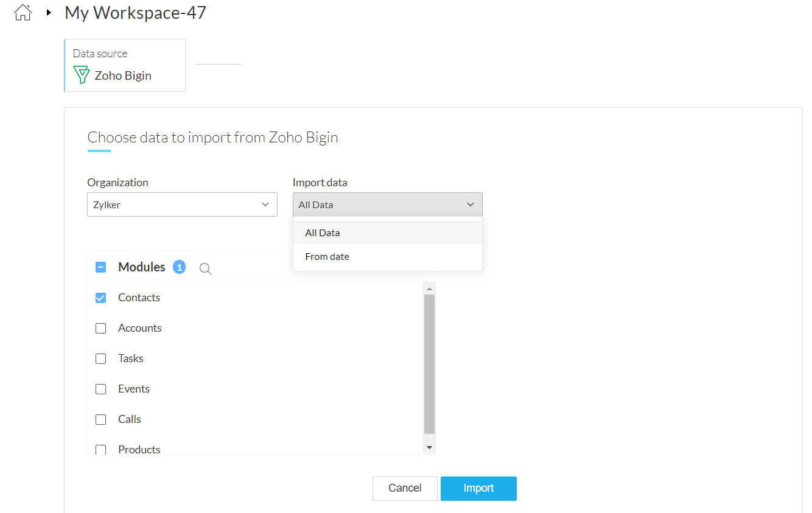Screen dimensions: 812x513
Task: Click the selected modules count badge
Action: pos(179,267)
